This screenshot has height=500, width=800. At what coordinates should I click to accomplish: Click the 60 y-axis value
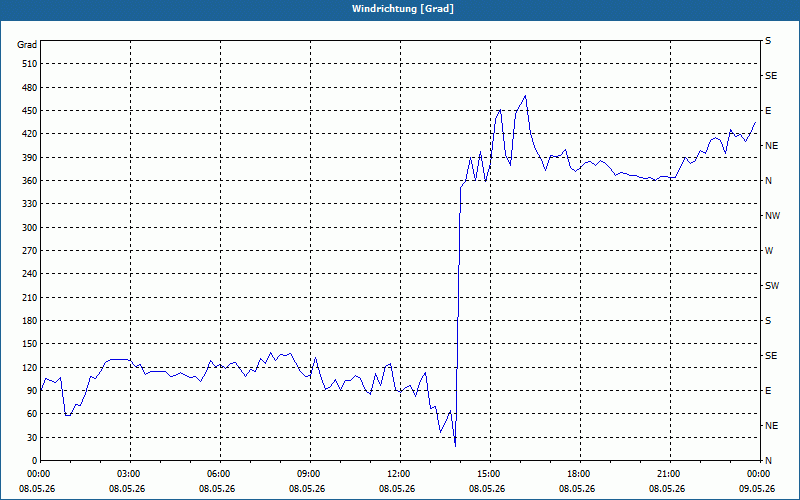pos(32,414)
